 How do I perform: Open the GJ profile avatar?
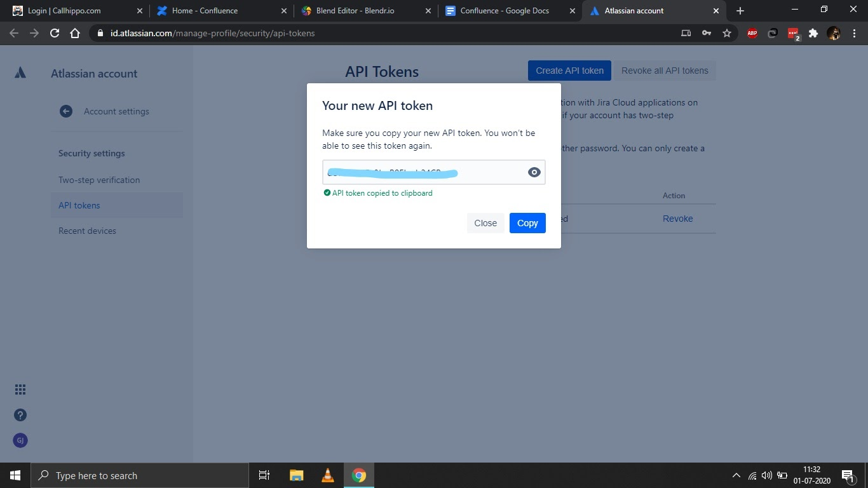tap(20, 440)
